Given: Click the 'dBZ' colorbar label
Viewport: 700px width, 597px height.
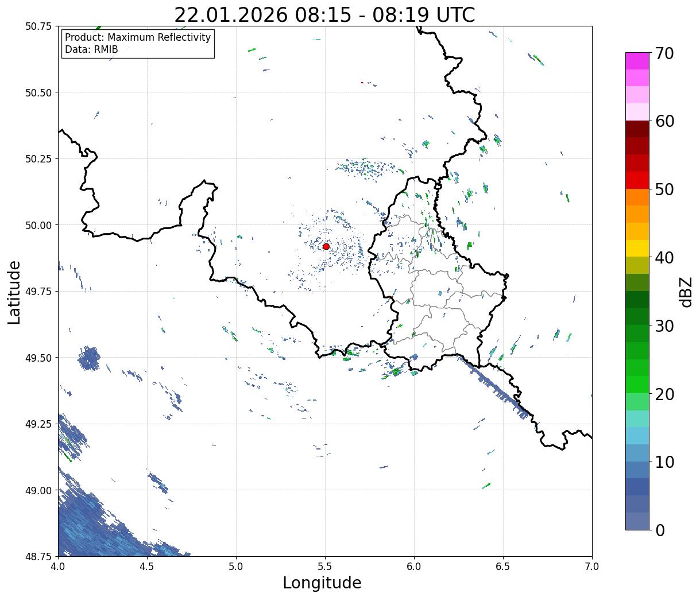Looking at the screenshot, I should click(686, 291).
